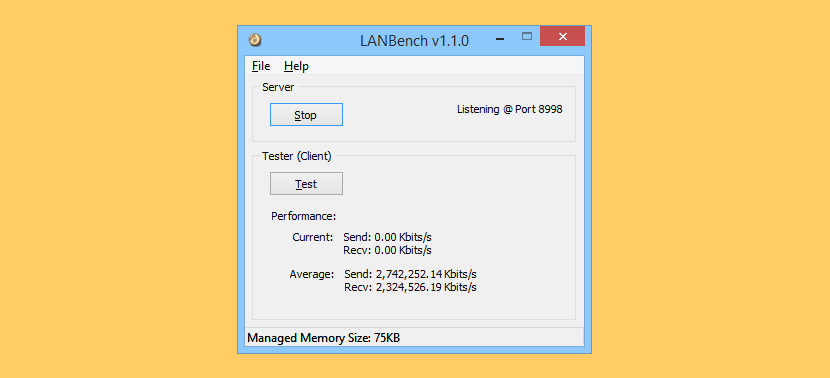Click the LANBench v1.1.0 title bar text
The height and width of the screenshot is (378, 830).
(x=414, y=41)
